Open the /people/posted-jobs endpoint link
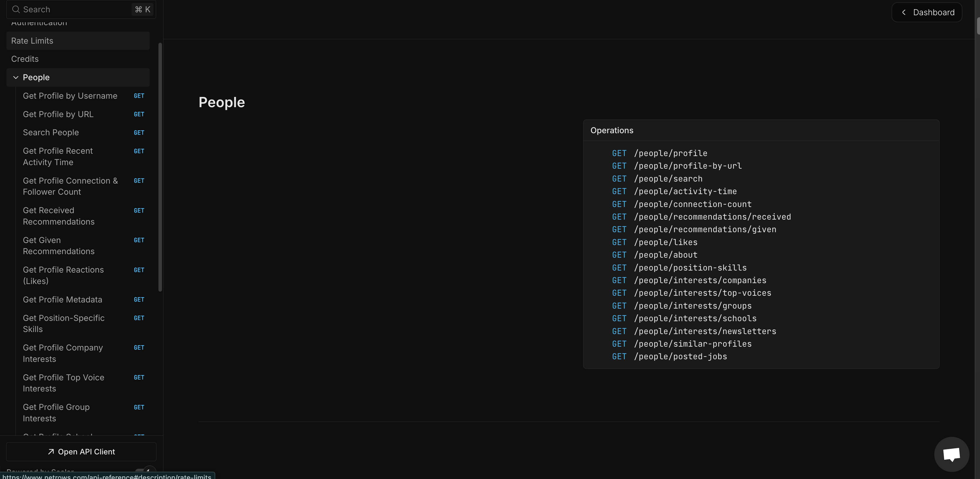 681,357
